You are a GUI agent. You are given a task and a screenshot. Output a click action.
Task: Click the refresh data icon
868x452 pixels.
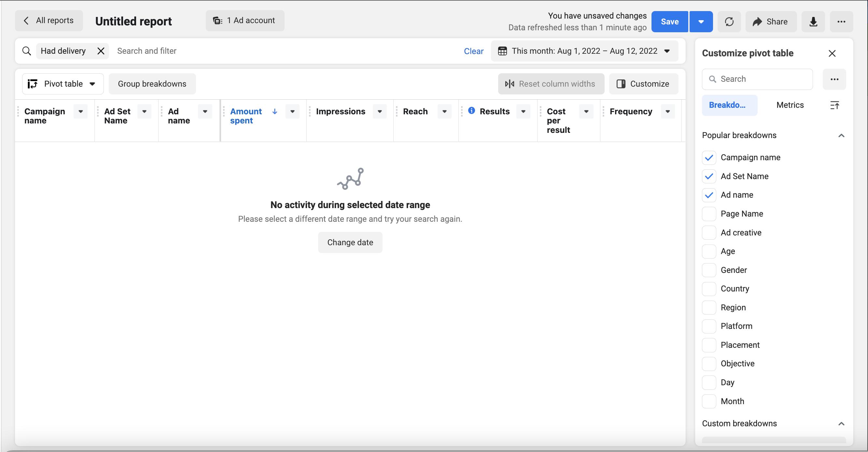729,21
